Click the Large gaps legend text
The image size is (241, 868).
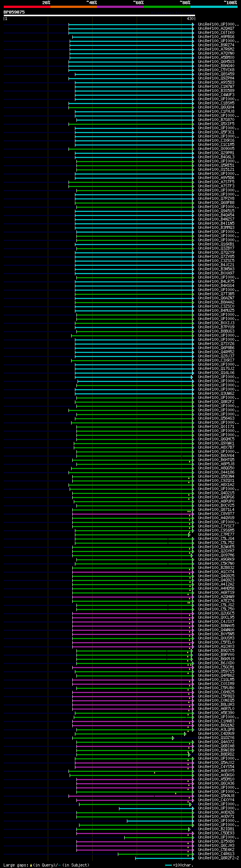[46, 865]
